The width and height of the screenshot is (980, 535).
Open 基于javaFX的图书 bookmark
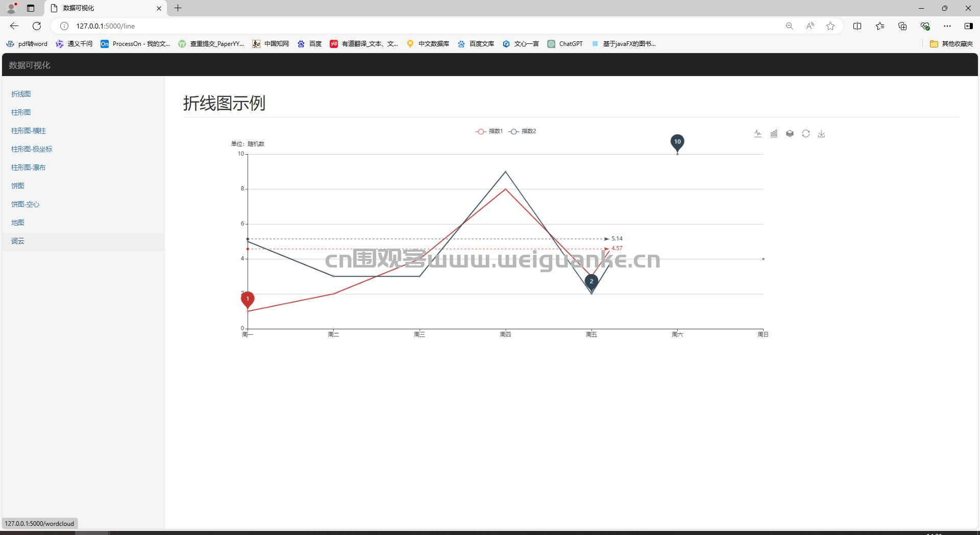click(x=624, y=44)
